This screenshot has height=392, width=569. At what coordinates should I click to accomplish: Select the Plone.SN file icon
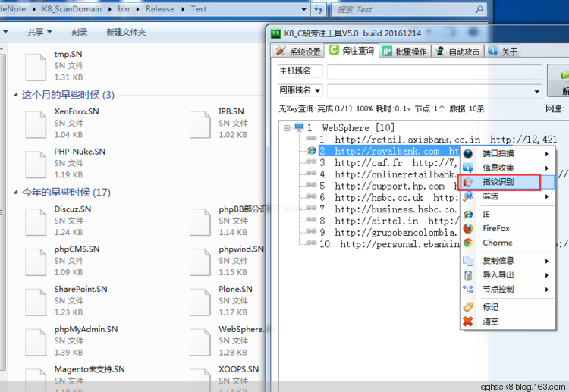200,302
